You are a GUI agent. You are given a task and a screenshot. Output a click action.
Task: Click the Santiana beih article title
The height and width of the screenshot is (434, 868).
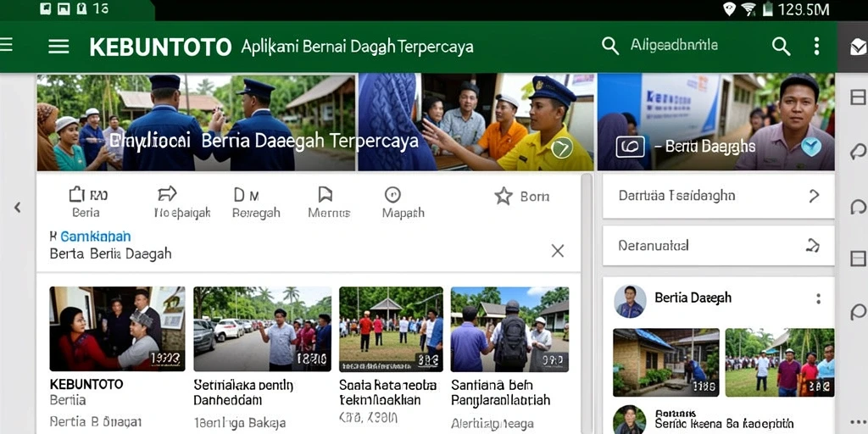[x=500, y=392]
